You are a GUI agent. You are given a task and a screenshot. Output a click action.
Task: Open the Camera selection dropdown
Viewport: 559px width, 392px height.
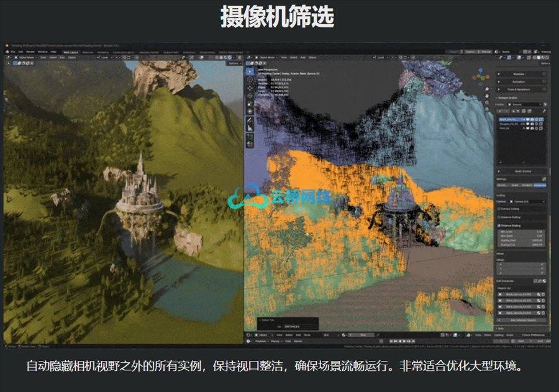click(x=527, y=202)
